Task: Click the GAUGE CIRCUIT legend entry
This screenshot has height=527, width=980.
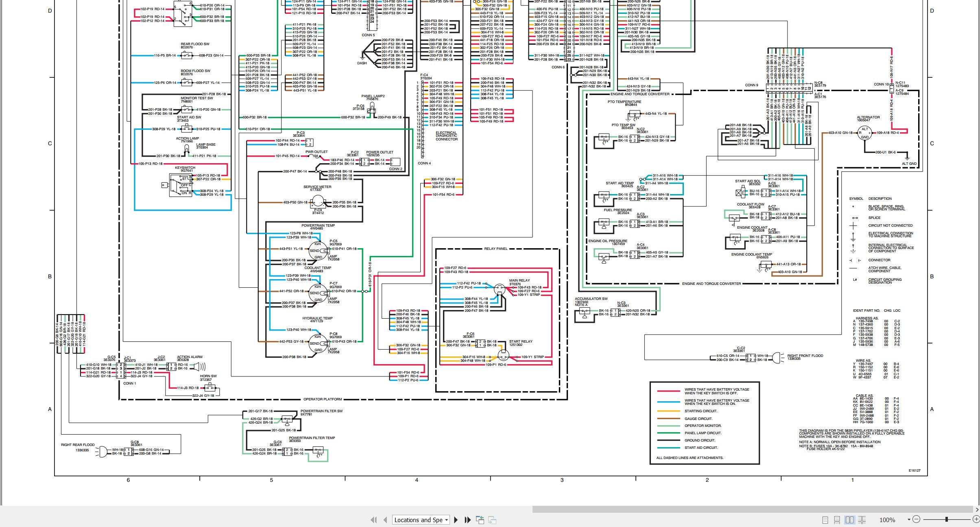Action: coord(698,418)
